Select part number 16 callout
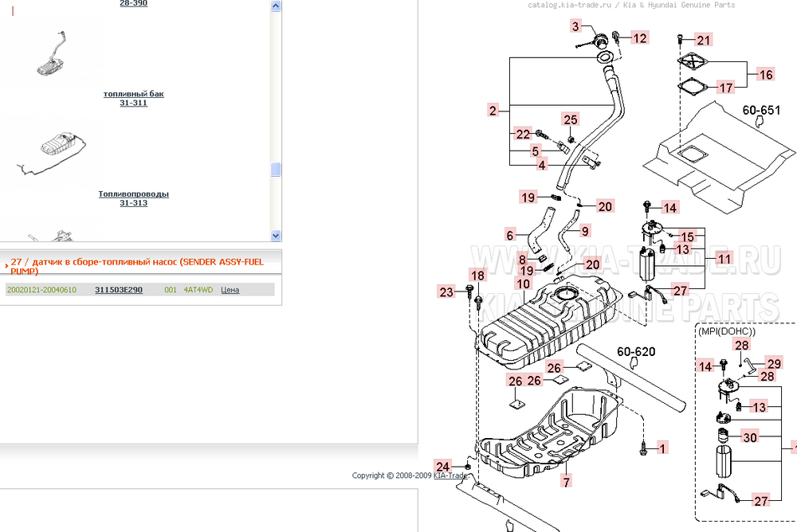797x532 pixels. click(x=765, y=75)
